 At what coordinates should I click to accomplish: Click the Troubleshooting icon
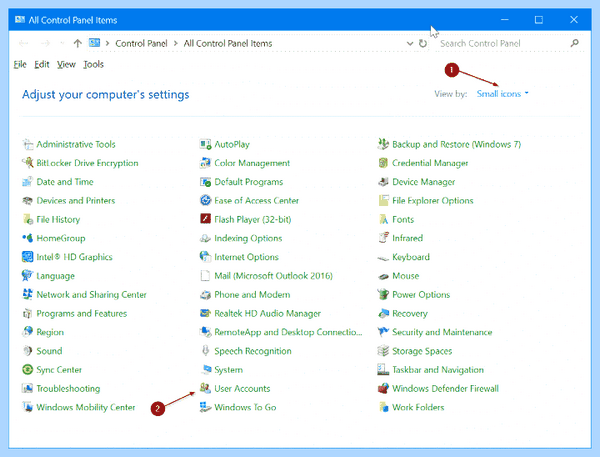tap(28, 388)
